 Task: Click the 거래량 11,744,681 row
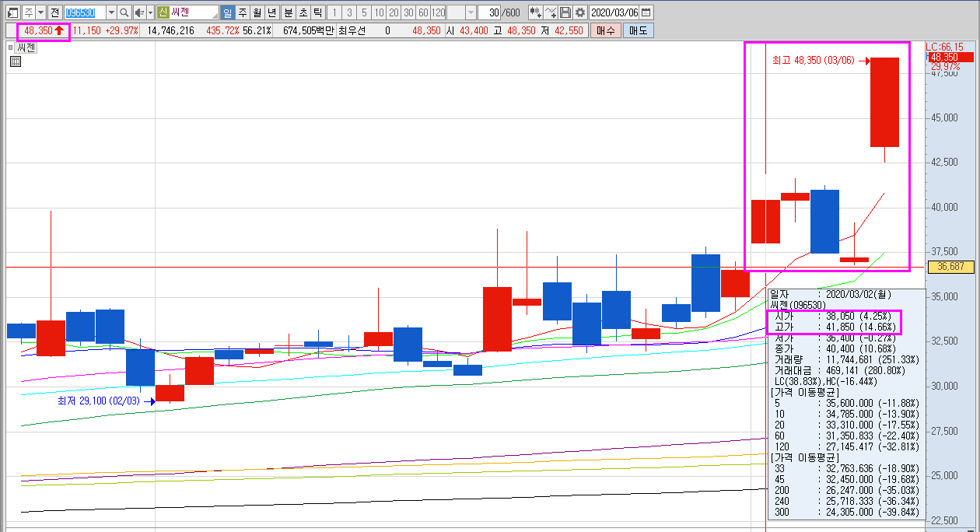pyautogui.click(x=845, y=360)
